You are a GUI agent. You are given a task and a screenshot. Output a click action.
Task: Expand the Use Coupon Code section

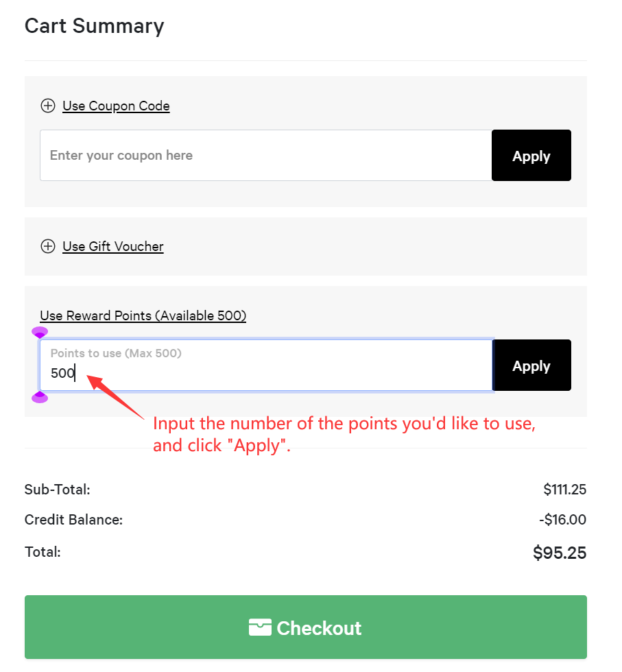116,106
